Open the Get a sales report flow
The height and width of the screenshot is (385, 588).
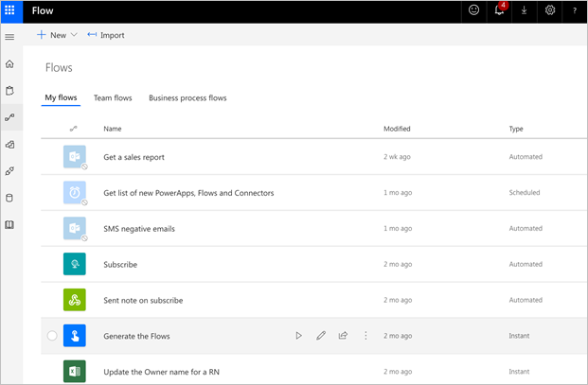pos(134,157)
